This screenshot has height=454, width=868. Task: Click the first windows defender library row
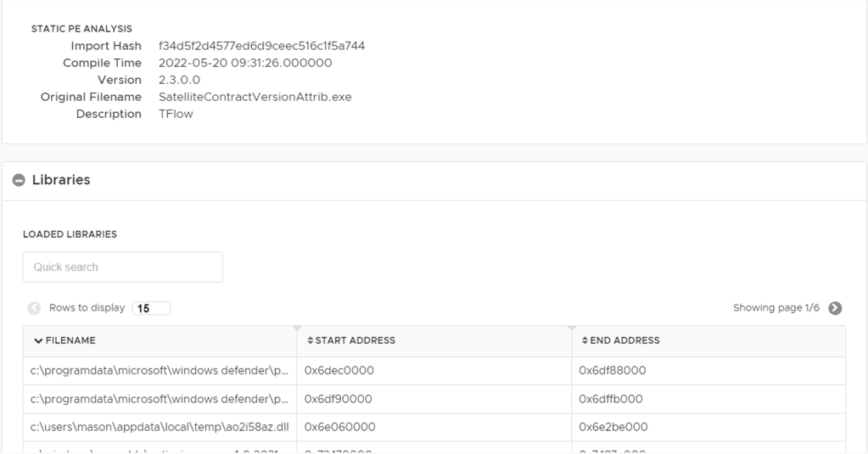coord(160,371)
